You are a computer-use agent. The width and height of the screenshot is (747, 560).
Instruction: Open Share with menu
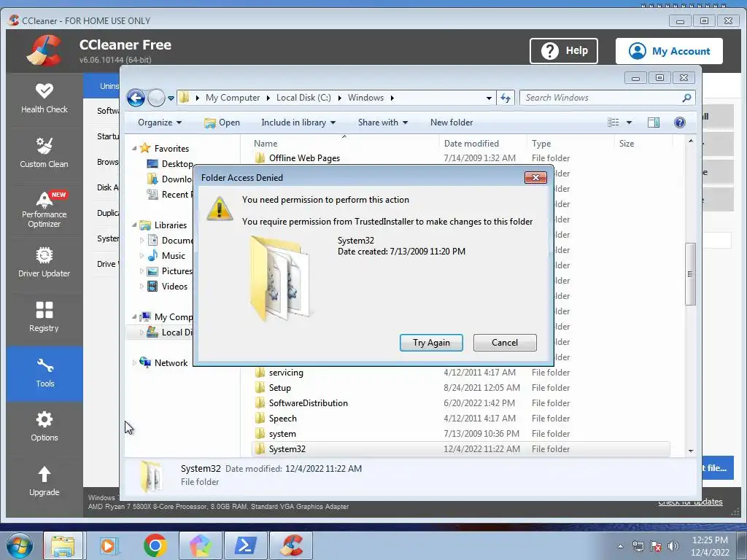click(382, 122)
